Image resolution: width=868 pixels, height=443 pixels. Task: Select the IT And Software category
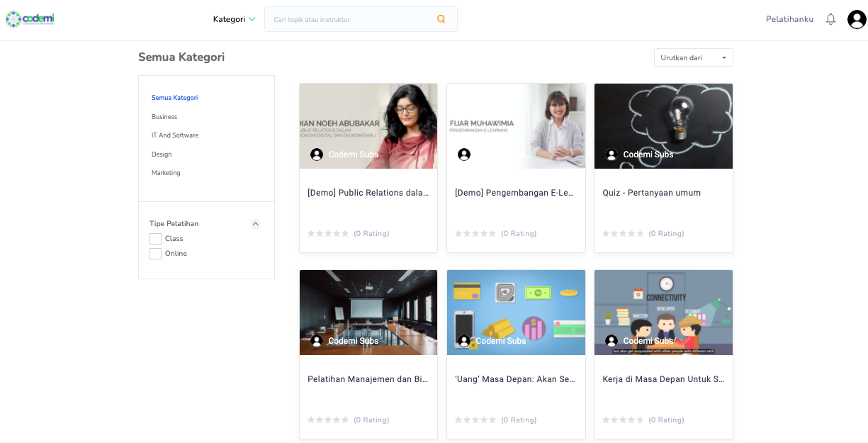point(175,135)
